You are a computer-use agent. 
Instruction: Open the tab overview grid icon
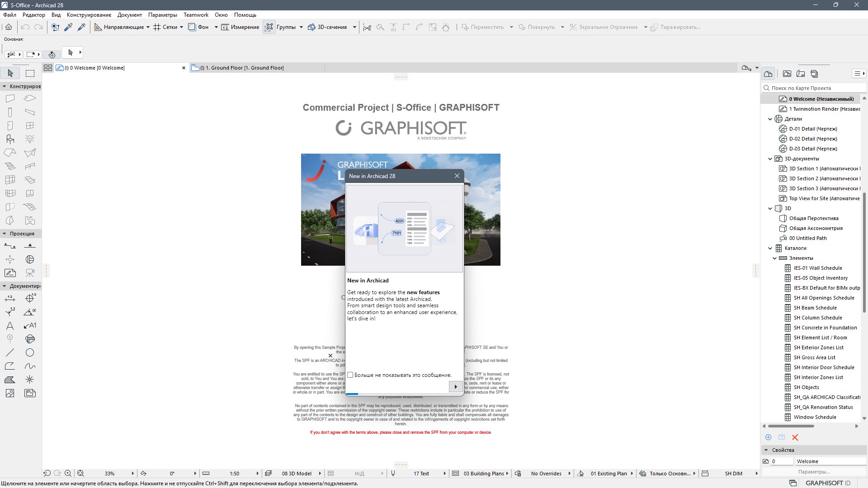click(x=48, y=68)
